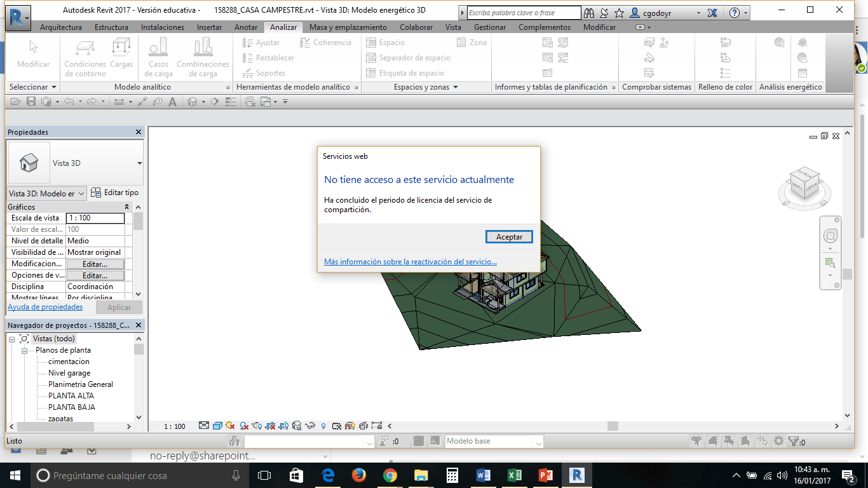This screenshot has width=868, height=488.
Task: Open the default 3D view house icon
Action: coord(192,102)
